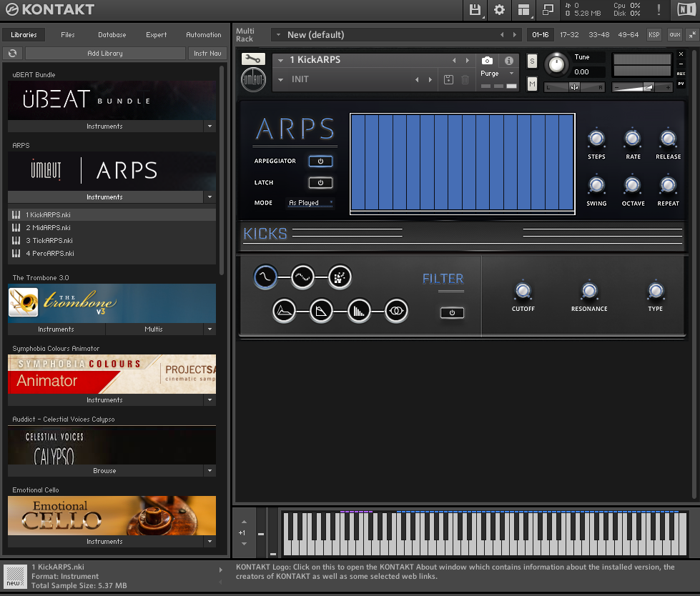Click the exclamation warning icon
The height and width of the screenshot is (596, 700).
tap(659, 10)
